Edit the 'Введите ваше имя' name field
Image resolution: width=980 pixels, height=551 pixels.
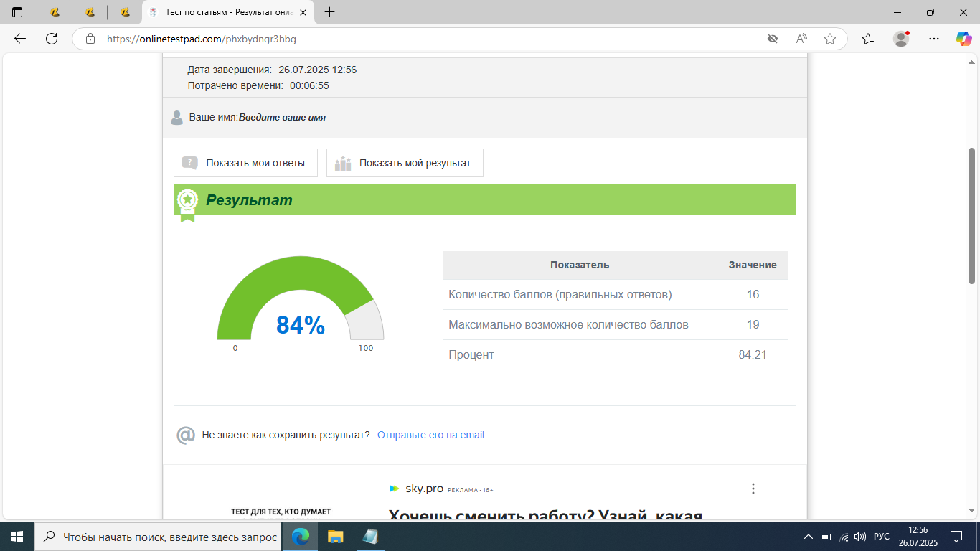[x=282, y=118]
